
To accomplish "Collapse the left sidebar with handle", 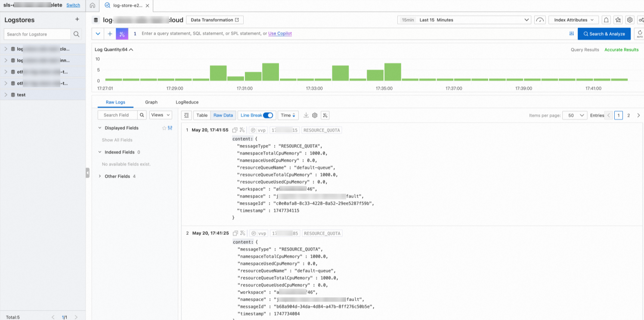I will 87,172.
